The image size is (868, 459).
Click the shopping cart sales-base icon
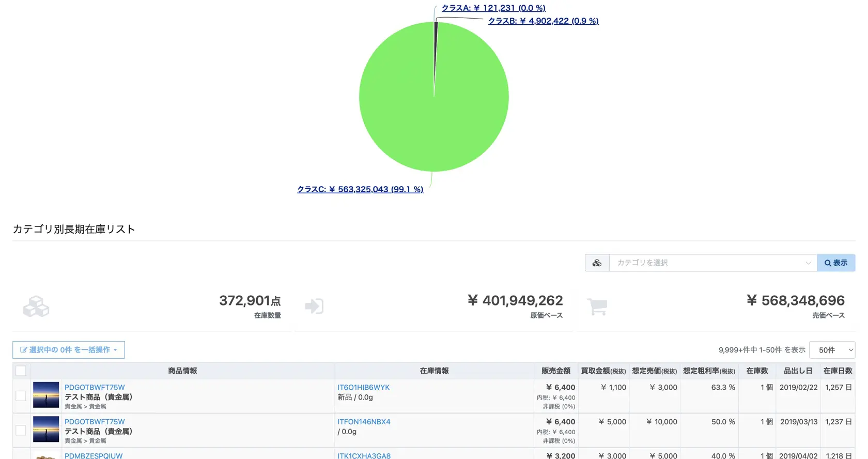[x=597, y=307]
